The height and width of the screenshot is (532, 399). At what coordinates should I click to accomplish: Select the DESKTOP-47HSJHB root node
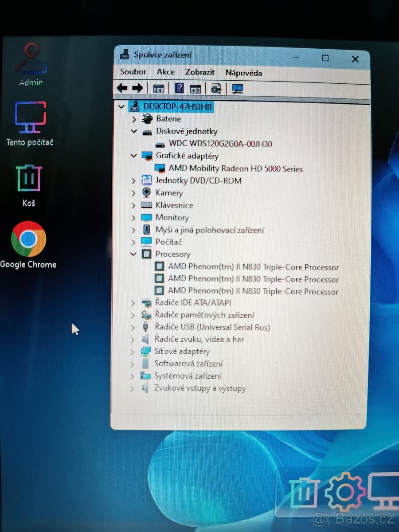click(x=176, y=106)
